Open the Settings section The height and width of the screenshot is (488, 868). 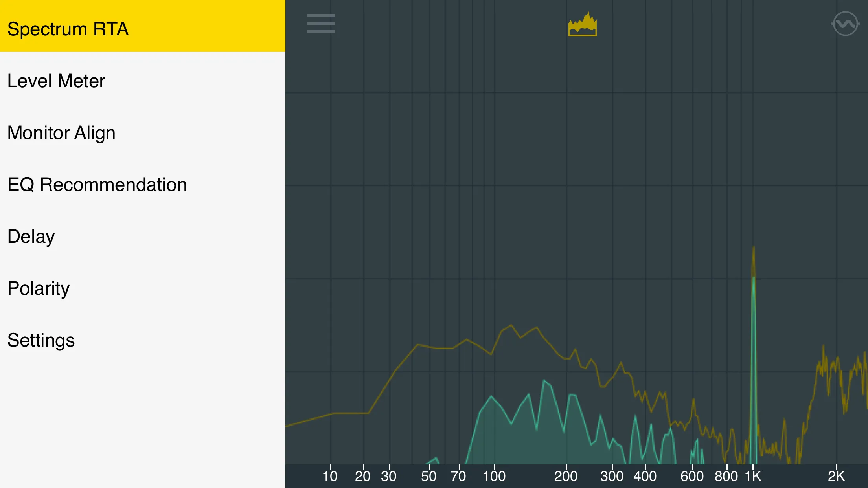point(40,339)
